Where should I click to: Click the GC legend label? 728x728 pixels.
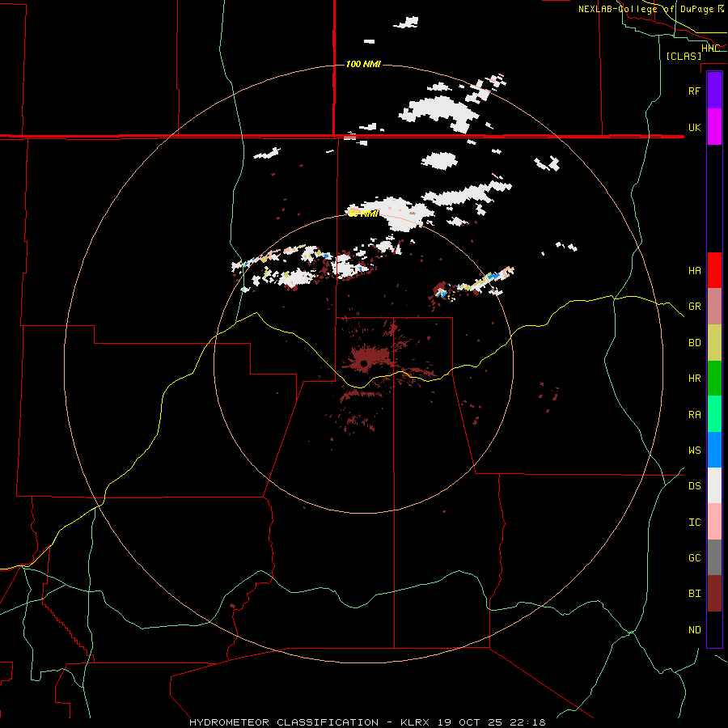[x=694, y=558]
